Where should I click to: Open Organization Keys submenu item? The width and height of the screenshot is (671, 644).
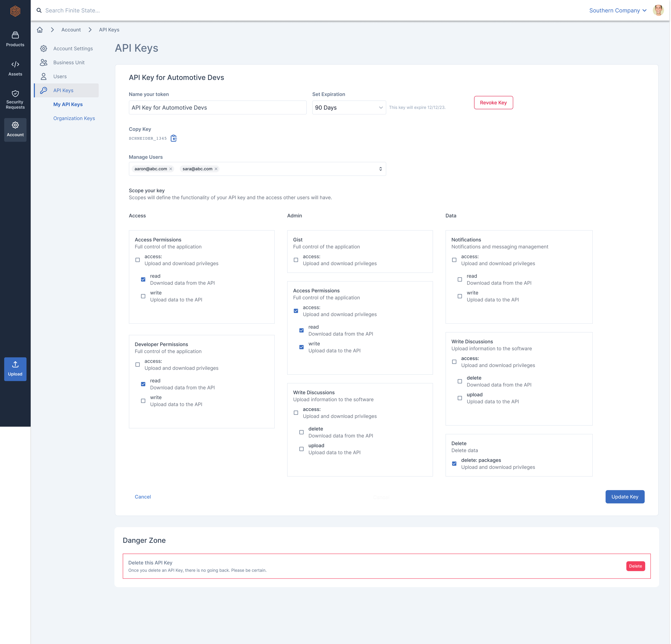(x=74, y=118)
